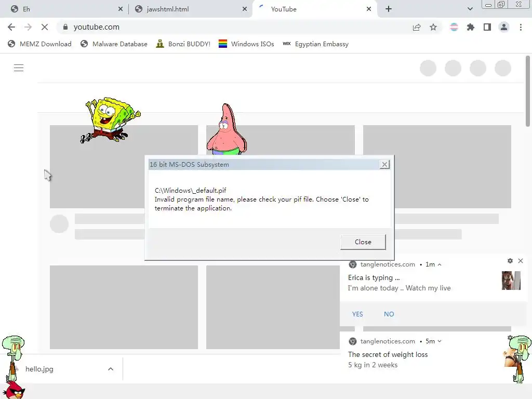This screenshot has height=399, width=532.
Task: Click Erica is typing notification text
Action: pos(374,277)
